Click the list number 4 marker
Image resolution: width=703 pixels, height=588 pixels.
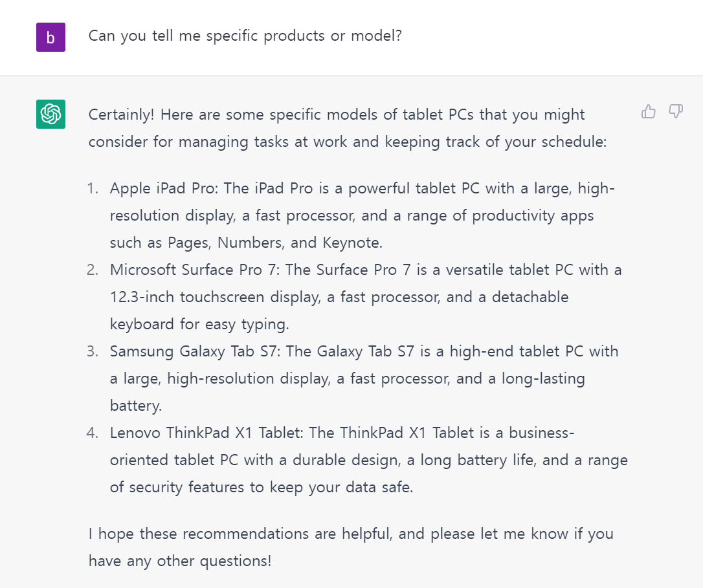(x=93, y=433)
